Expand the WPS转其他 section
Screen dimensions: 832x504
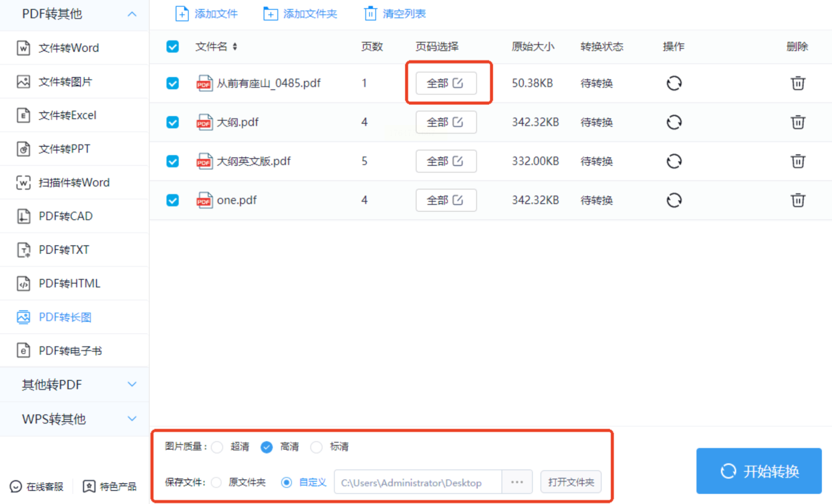[132, 419]
